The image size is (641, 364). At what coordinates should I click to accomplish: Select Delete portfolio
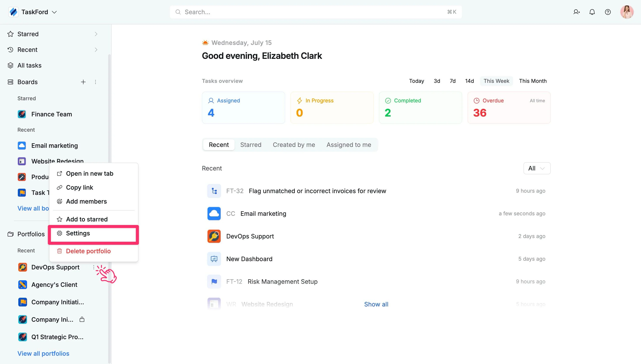(x=94, y=251)
